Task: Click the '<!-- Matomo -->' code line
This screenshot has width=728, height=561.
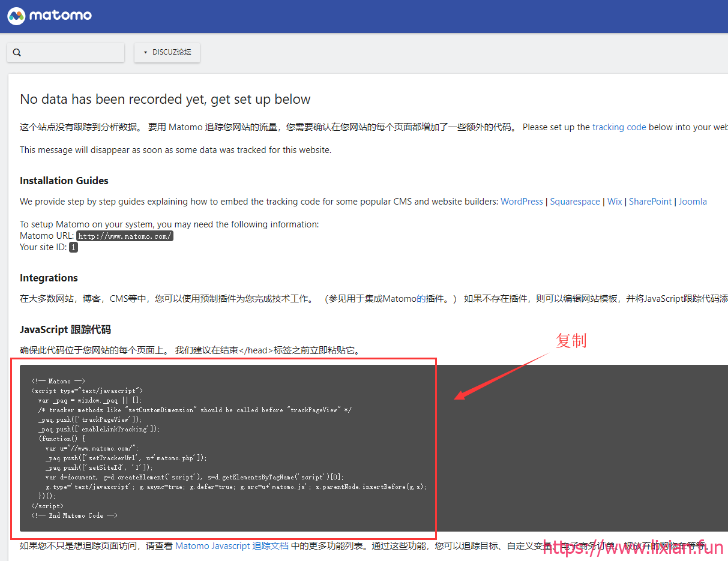Action: pyautogui.click(x=58, y=381)
